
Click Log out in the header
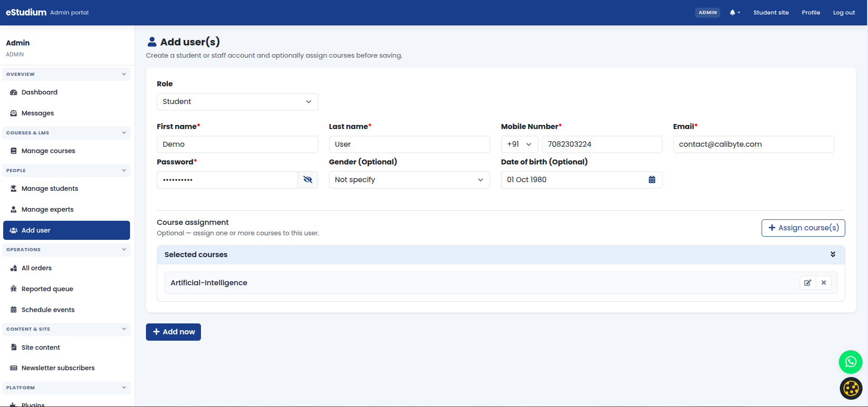[x=844, y=13]
